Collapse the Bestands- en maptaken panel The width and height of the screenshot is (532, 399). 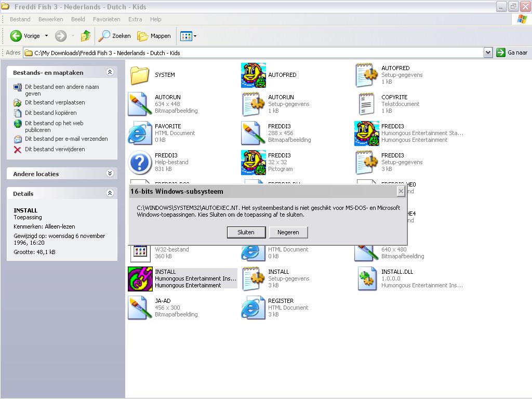click(x=110, y=72)
